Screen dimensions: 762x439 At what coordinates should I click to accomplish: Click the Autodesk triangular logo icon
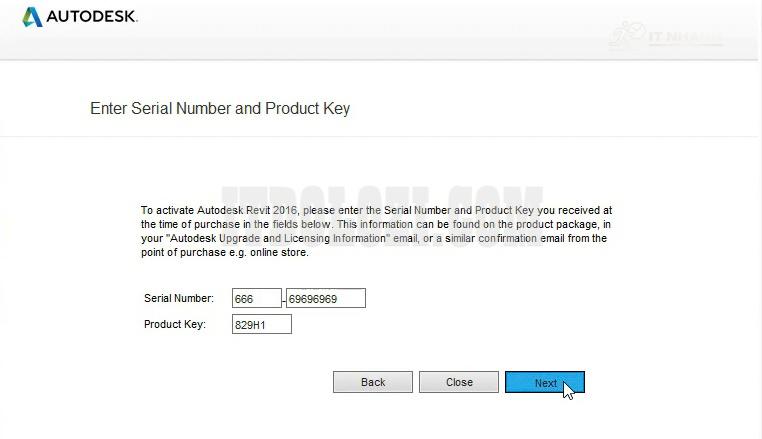pyautogui.click(x=32, y=17)
